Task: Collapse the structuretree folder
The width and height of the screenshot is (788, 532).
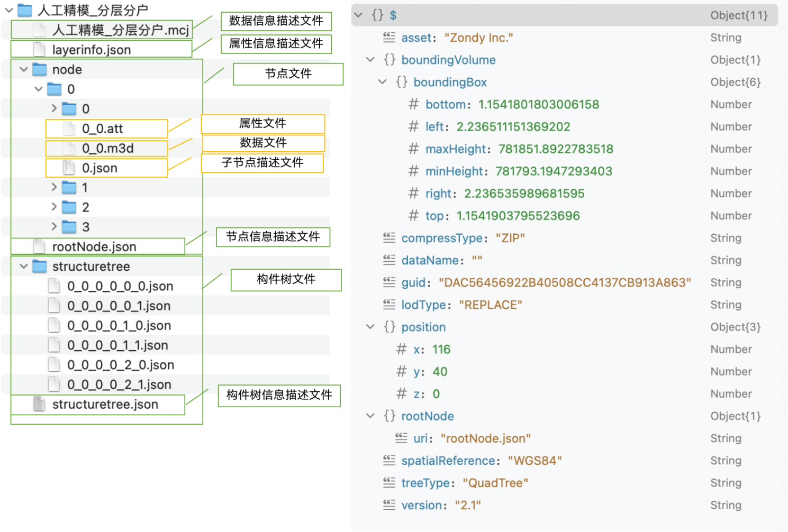Action: coord(24,267)
